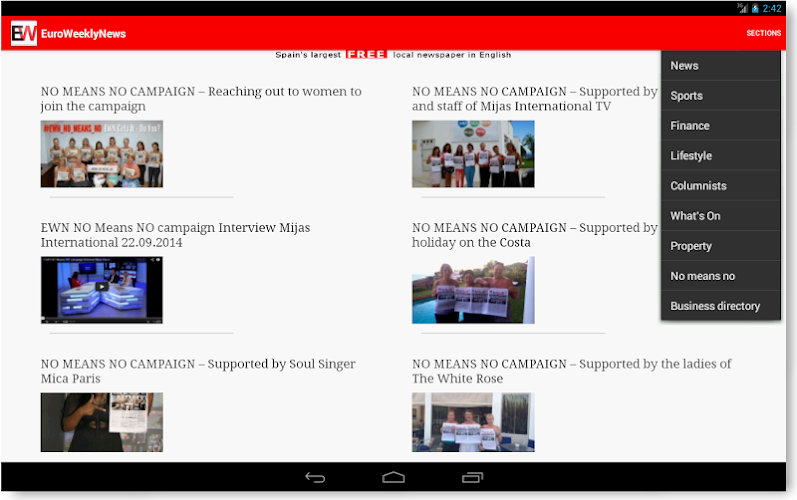Open the SECTIONS menu
The height and width of the screenshot is (500, 797).
pyautogui.click(x=763, y=33)
